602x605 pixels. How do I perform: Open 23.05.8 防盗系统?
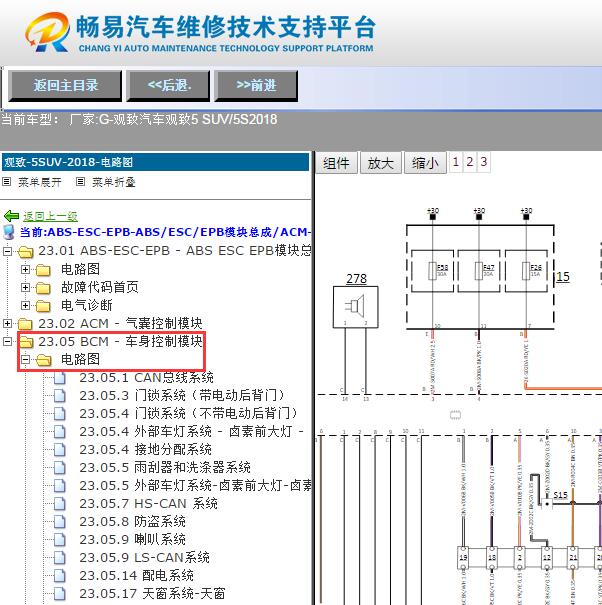[x=132, y=522]
